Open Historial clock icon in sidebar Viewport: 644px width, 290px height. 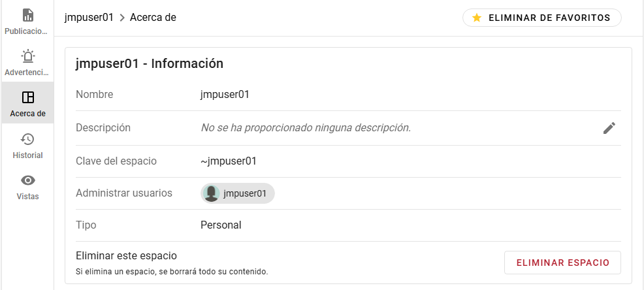click(x=27, y=139)
